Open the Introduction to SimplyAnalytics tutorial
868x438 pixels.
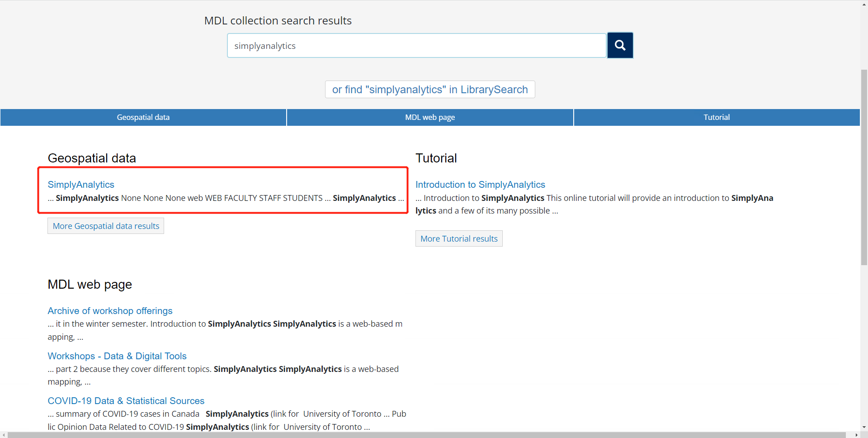click(480, 185)
